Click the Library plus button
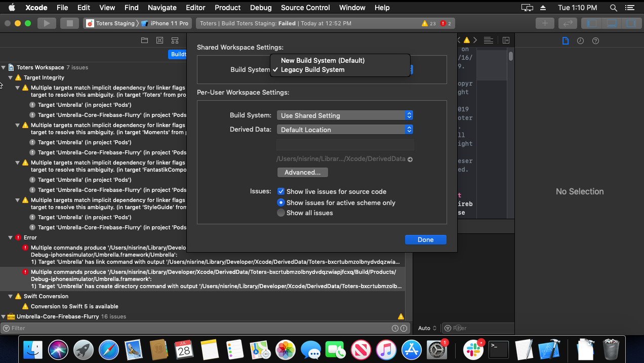 click(545, 23)
